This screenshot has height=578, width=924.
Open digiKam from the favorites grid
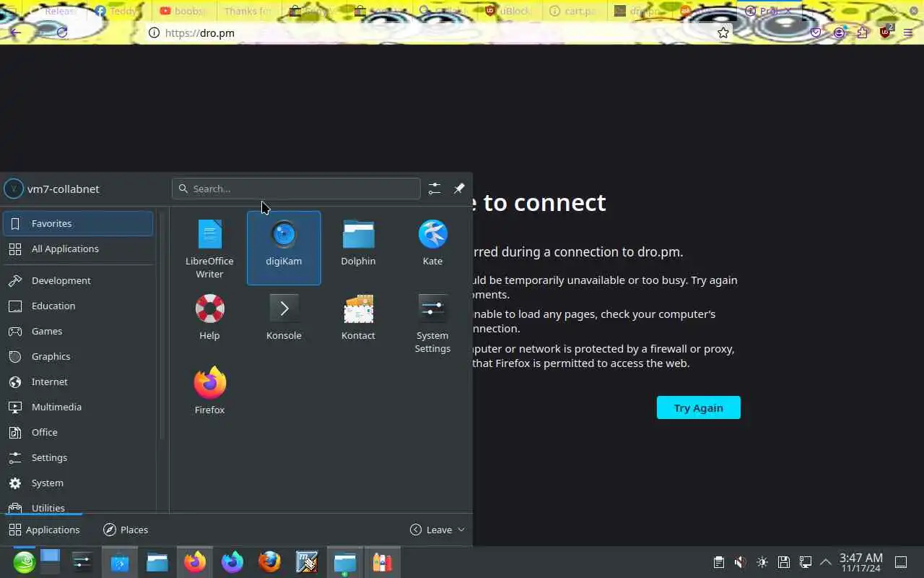pos(284,248)
